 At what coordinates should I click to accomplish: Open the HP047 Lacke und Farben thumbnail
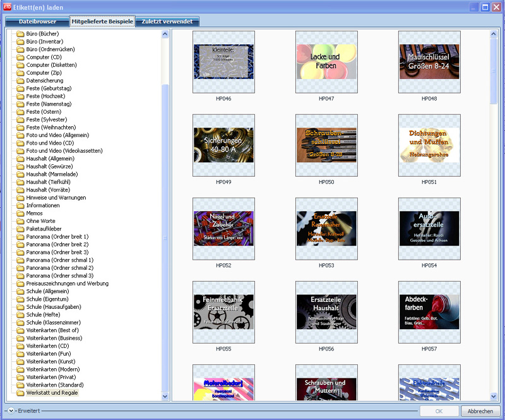click(x=326, y=62)
